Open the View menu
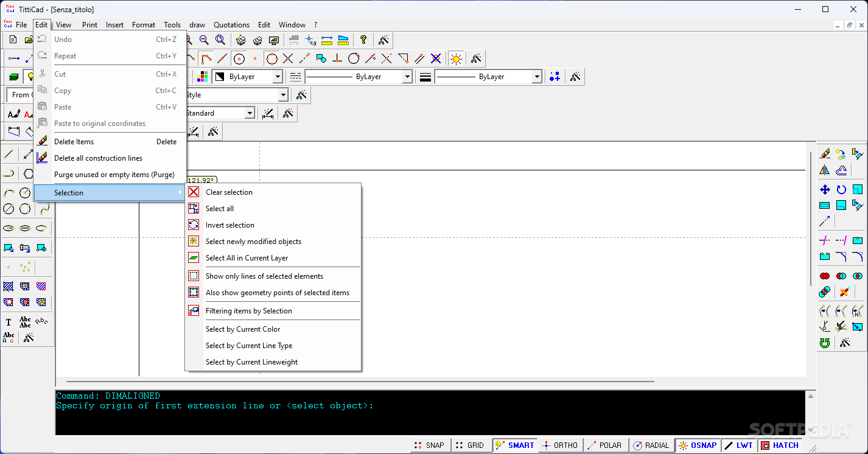 point(63,25)
